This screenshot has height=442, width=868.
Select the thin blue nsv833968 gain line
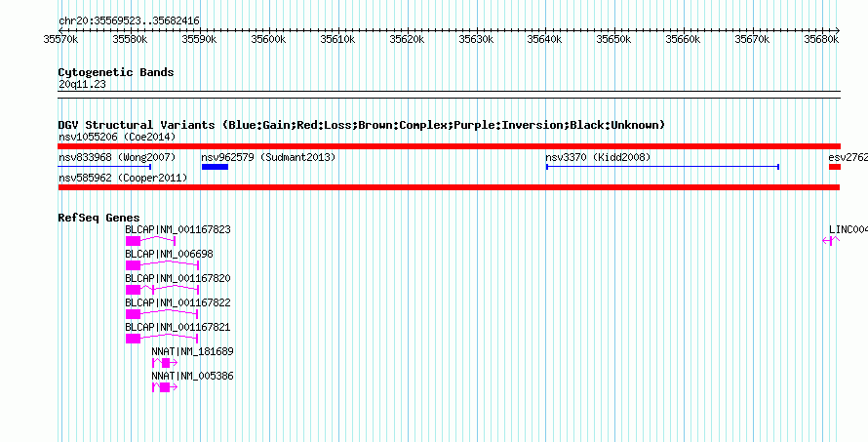point(104,167)
